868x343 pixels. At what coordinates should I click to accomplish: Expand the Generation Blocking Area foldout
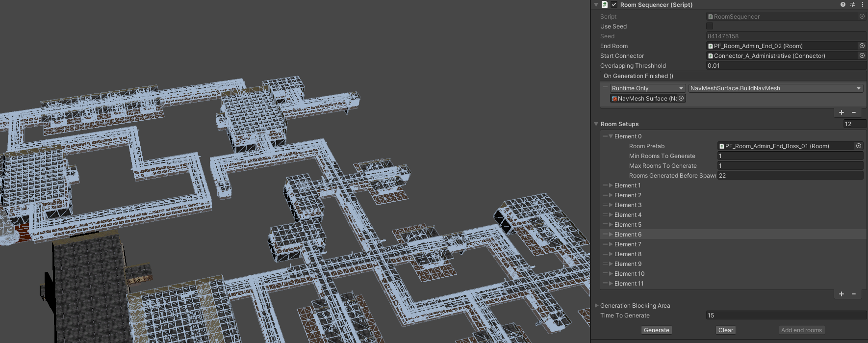[597, 305]
